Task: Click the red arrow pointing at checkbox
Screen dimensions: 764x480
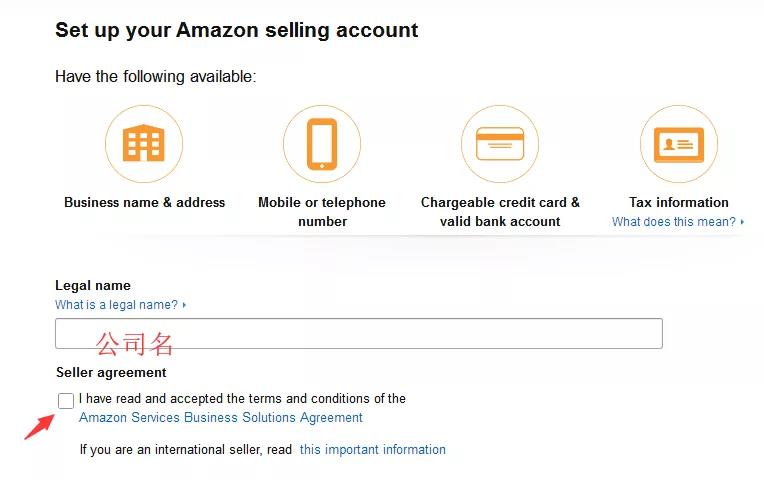Action: pos(38,426)
